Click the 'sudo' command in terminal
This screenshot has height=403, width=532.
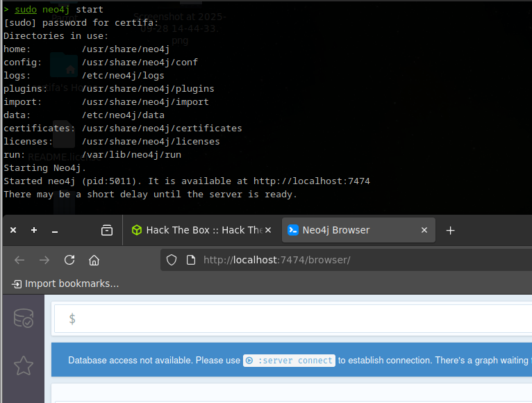point(26,10)
